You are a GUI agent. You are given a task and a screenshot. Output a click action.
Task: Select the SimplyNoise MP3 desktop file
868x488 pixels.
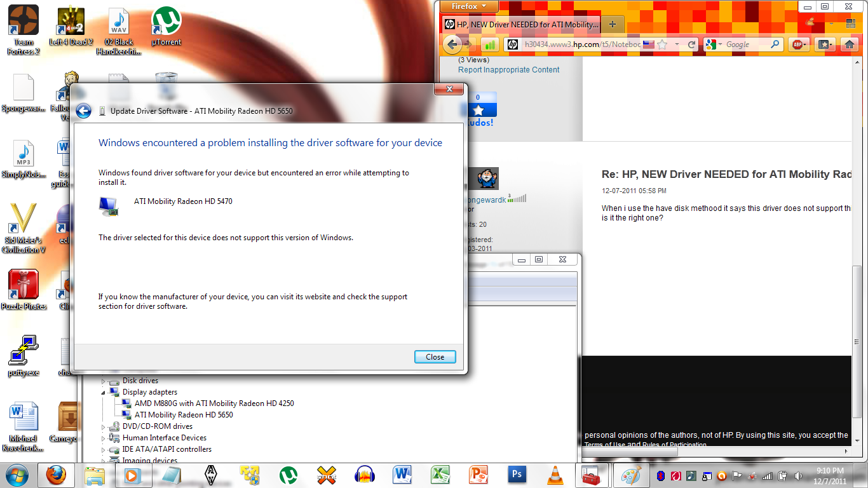point(24,159)
